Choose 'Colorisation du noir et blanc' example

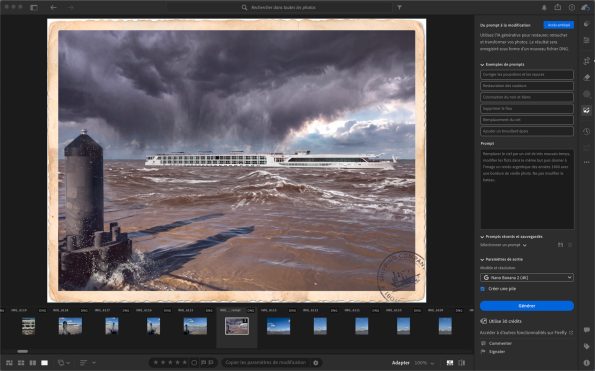[x=527, y=97]
